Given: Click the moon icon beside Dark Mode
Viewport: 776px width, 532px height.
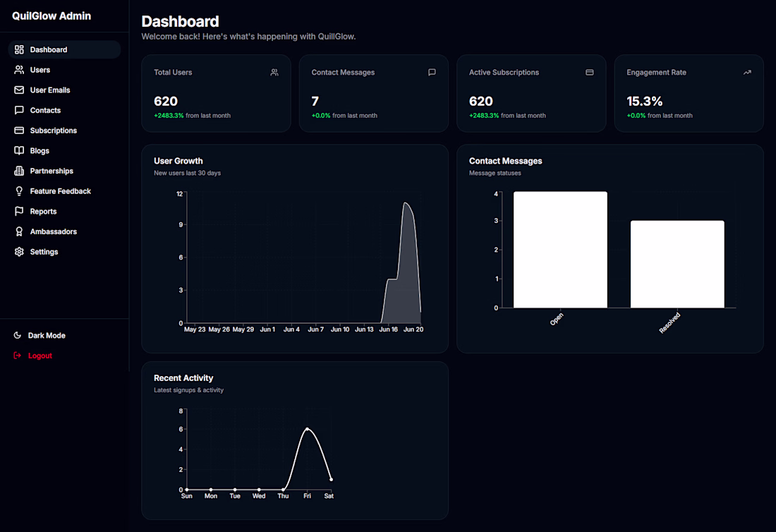Looking at the screenshot, I should [x=18, y=336].
